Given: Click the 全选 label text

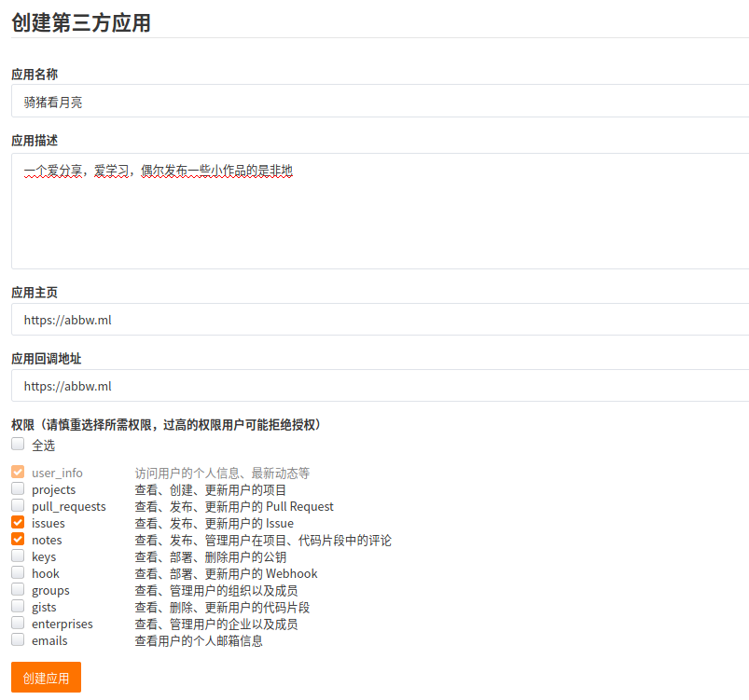Looking at the screenshot, I should (x=44, y=446).
